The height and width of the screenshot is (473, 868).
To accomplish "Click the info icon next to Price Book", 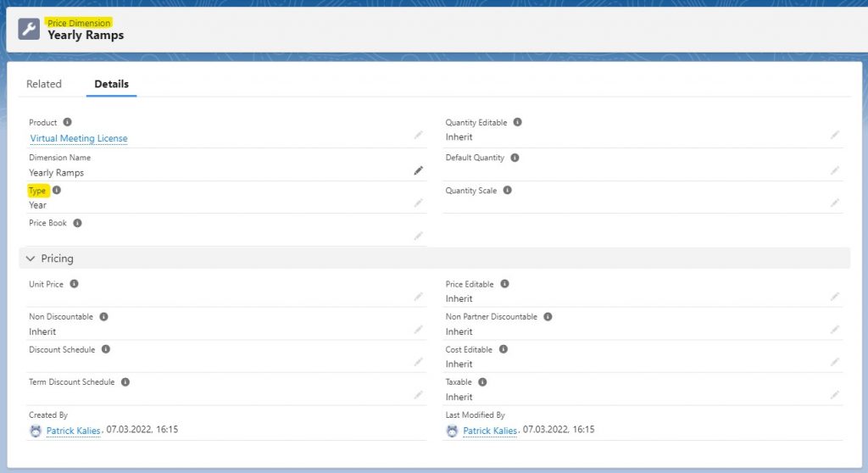I will pyautogui.click(x=77, y=223).
